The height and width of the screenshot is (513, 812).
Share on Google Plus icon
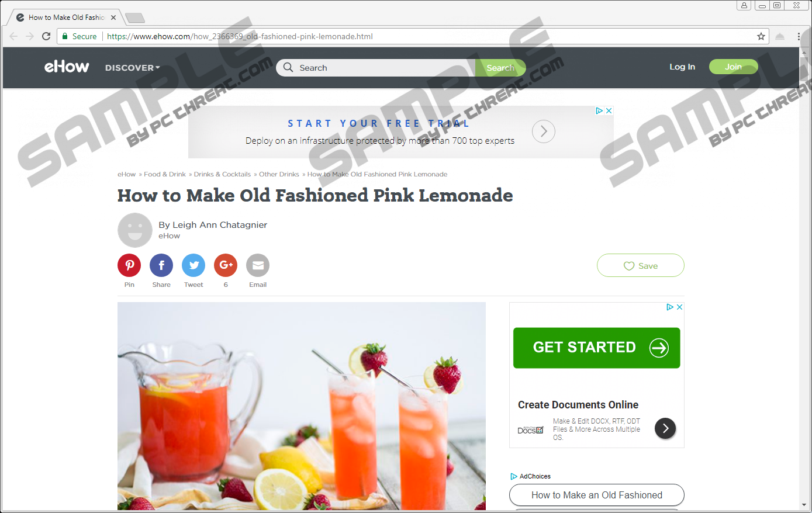coord(226,265)
